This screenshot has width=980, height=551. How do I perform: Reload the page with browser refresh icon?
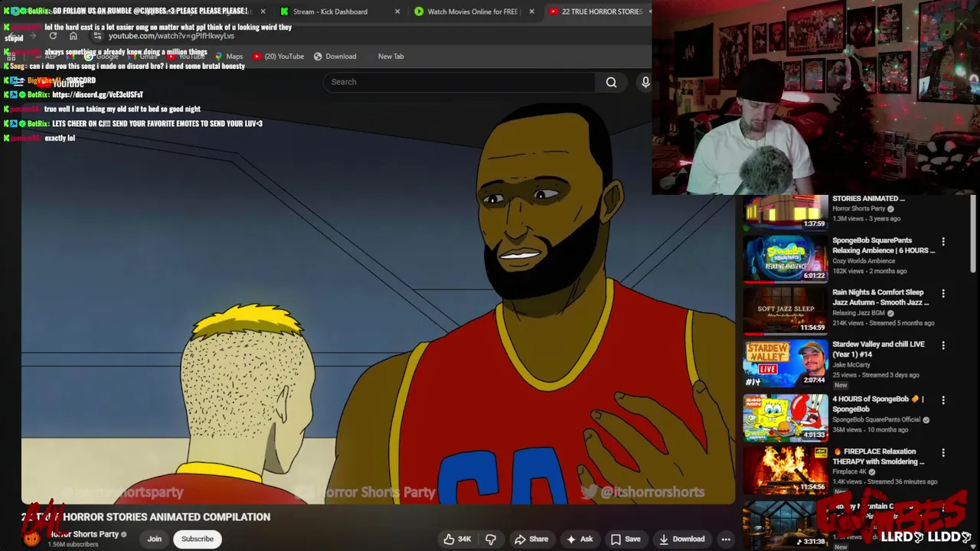coord(53,36)
